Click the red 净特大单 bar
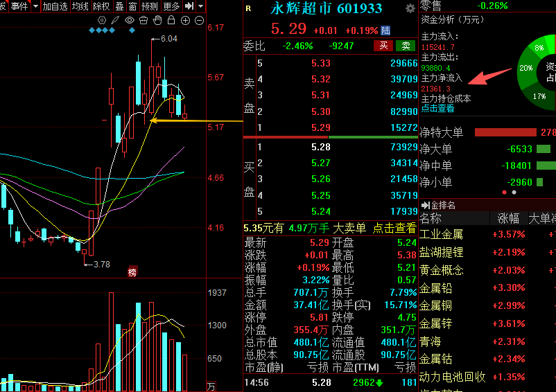The image size is (556, 392). (505, 132)
